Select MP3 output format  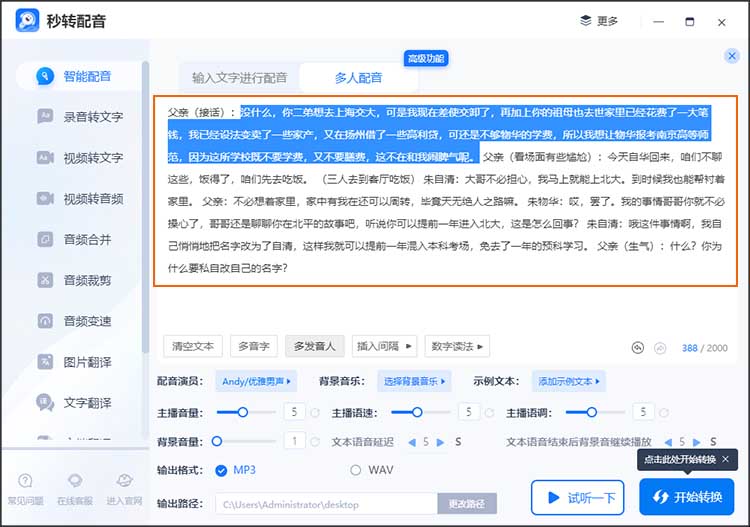(x=223, y=470)
